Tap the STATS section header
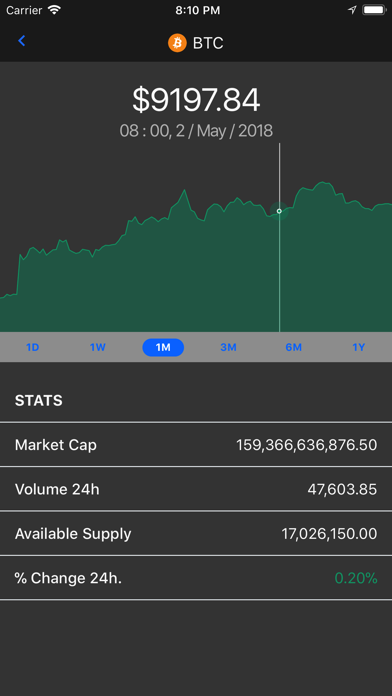The height and width of the screenshot is (696, 392). [x=39, y=401]
